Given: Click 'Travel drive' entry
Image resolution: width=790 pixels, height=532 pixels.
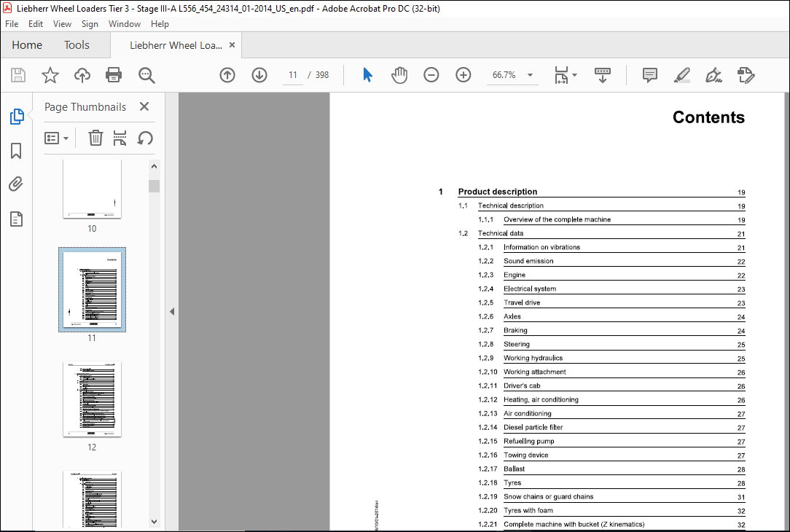Looking at the screenshot, I should click(x=522, y=302).
